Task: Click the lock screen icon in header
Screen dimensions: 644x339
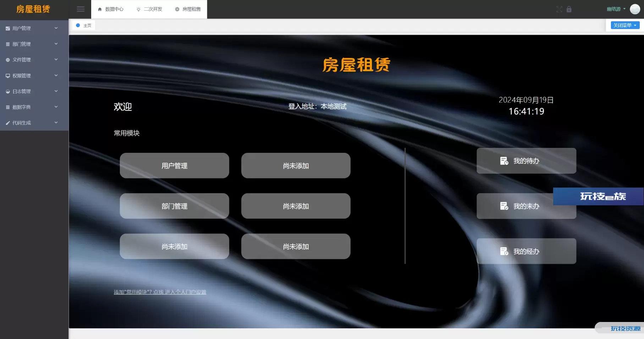Action: pyautogui.click(x=569, y=9)
